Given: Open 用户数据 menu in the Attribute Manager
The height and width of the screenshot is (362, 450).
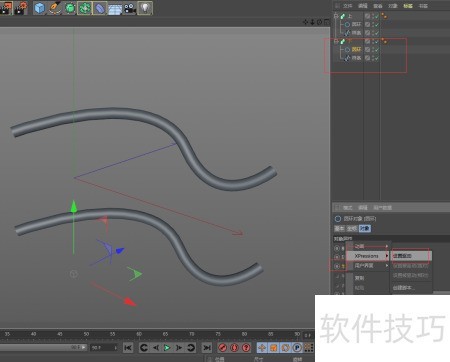Looking at the screenshot, I should pyautogui.click(x=382, y=208).
